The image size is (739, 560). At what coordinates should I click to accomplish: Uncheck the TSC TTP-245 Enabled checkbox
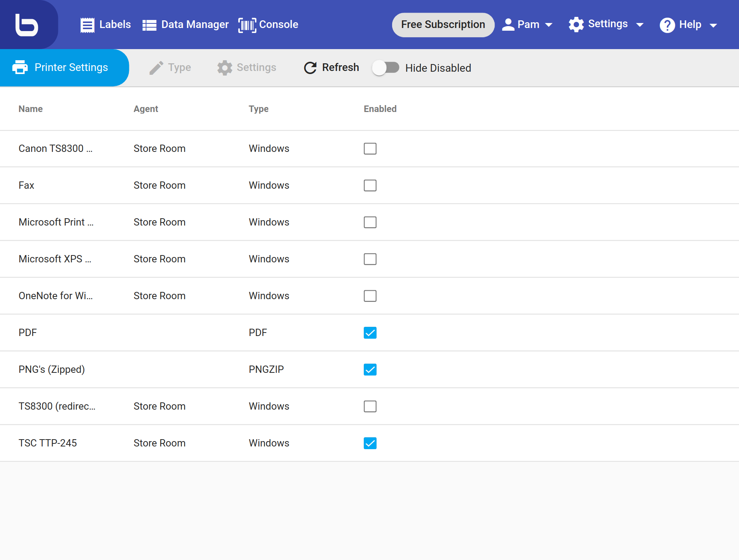(x=370, y=443)
